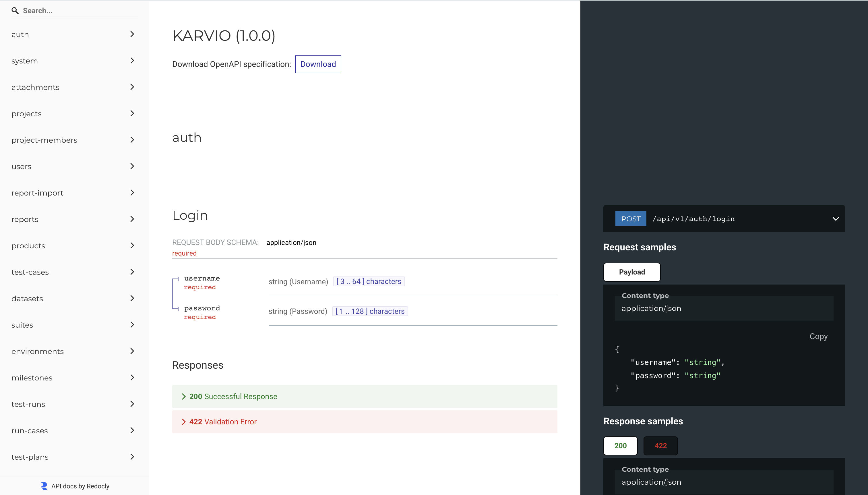
Task: Expand the report-import section chevron
Action: [132, 193]
